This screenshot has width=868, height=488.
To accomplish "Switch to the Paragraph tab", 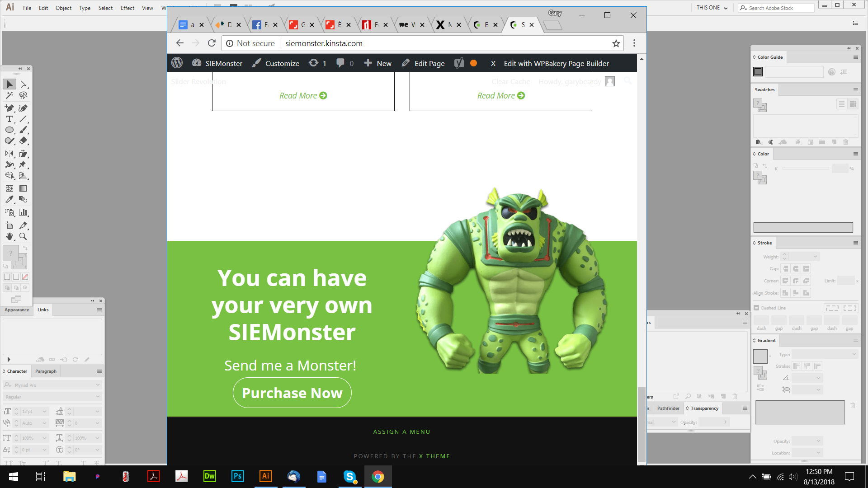I will pyautogui.click(x=46, y=371).
